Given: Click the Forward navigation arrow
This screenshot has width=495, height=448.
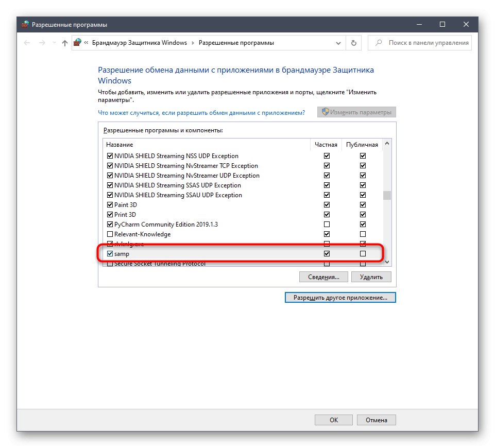Looking at the screenshot, I should (x=41, y=43).
